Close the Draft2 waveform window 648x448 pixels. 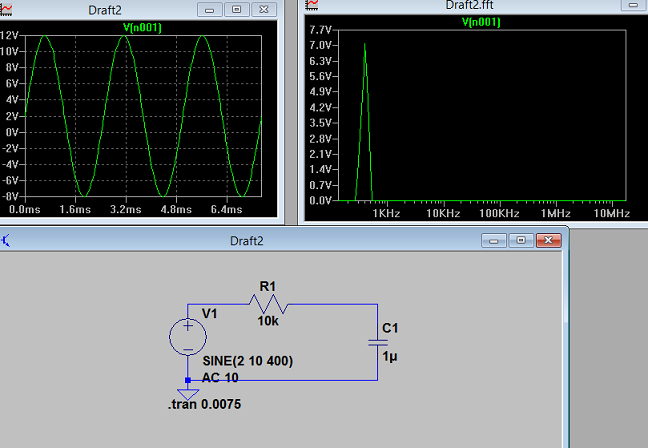pyautogui.click(x=264, y=10)
